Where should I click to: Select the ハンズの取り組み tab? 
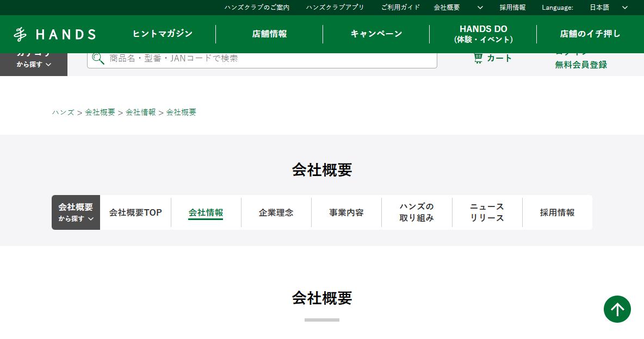tap(417, 212)
